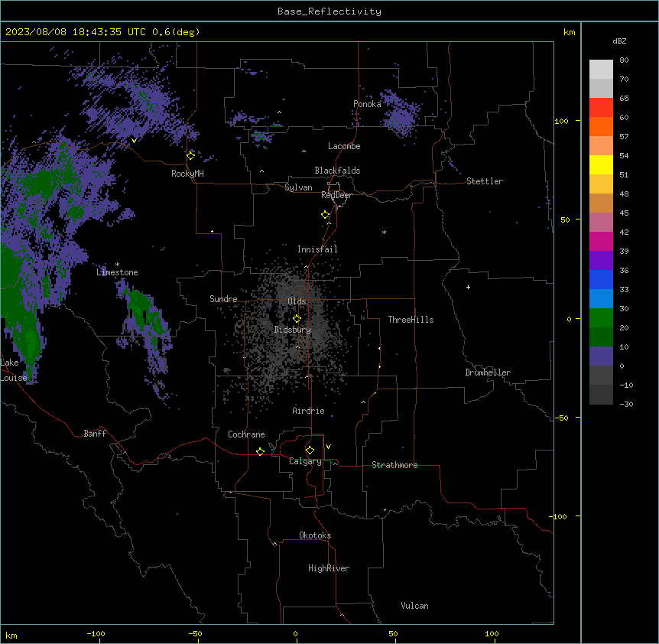Select the slate purple 10-0 dBZ legend swatch
This screenshot has height=644, width=659.
(x=601, y=356)
